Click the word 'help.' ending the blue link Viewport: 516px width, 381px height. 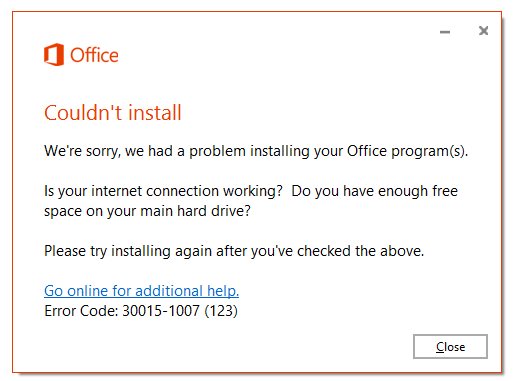223,291
